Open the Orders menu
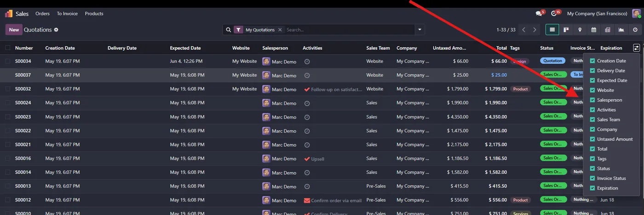The image size is (644, 215). tap(42, 14)
